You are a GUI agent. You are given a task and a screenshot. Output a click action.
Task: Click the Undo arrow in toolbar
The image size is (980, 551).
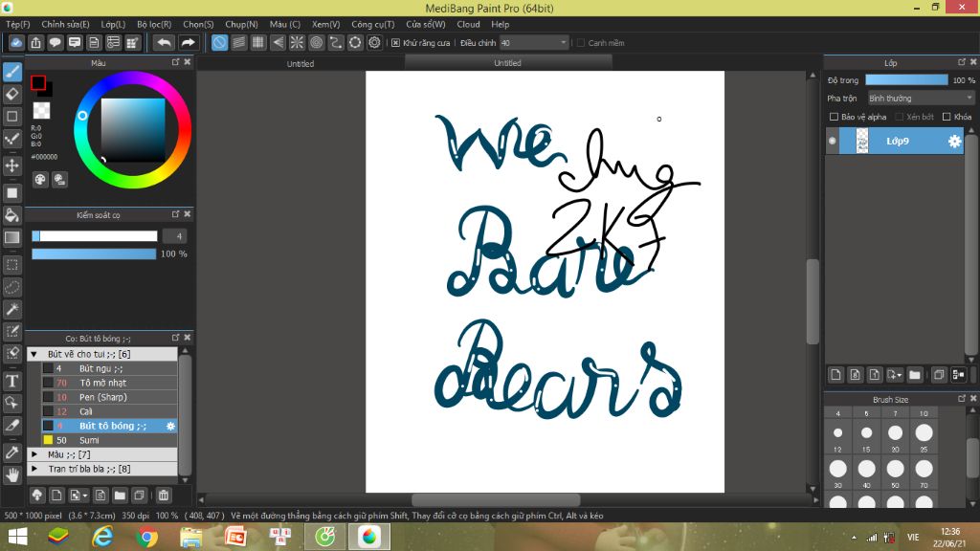click(x=164, y=42)
